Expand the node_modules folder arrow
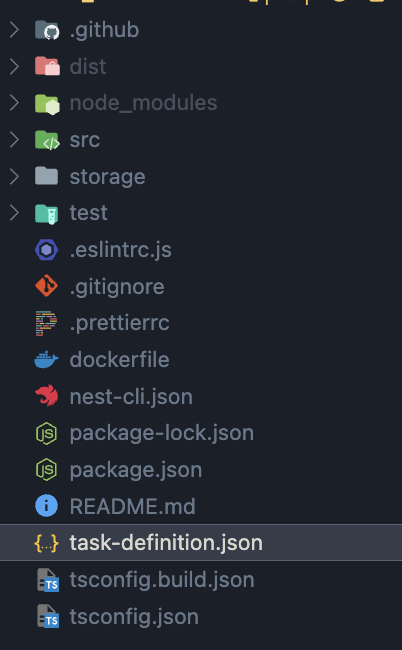Image resolution: width=402 pixels, height=650 pixels. (x=15, y=103)
